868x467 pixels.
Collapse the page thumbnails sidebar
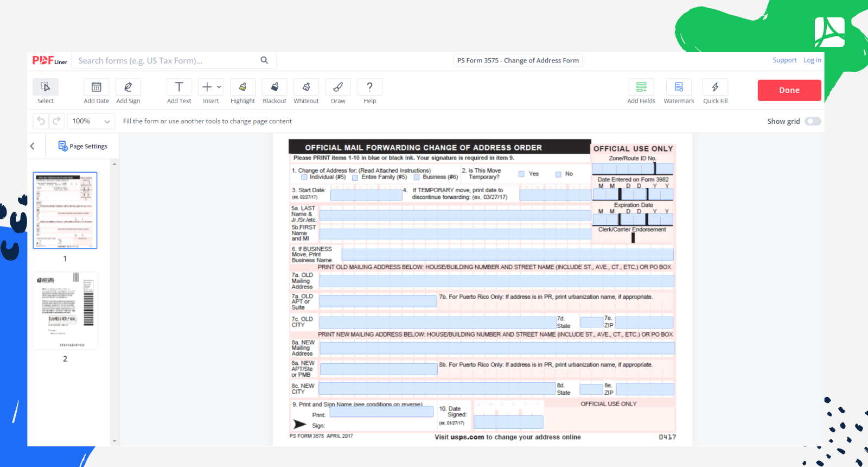(33, 146)
